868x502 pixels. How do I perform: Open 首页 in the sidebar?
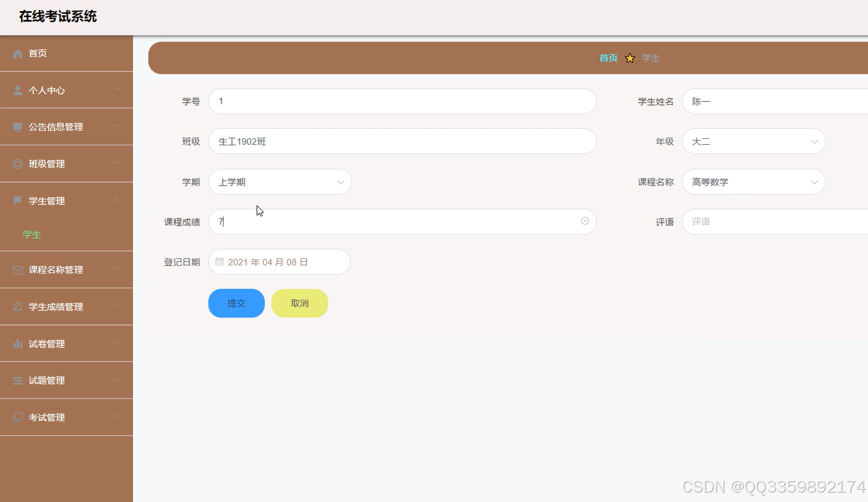(x=66, y=53)
